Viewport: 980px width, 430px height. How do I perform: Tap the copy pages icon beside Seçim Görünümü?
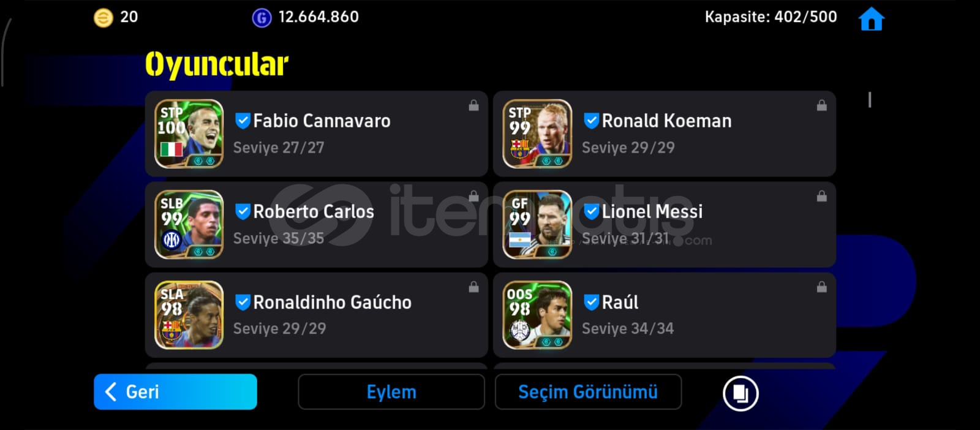point(741,393)
